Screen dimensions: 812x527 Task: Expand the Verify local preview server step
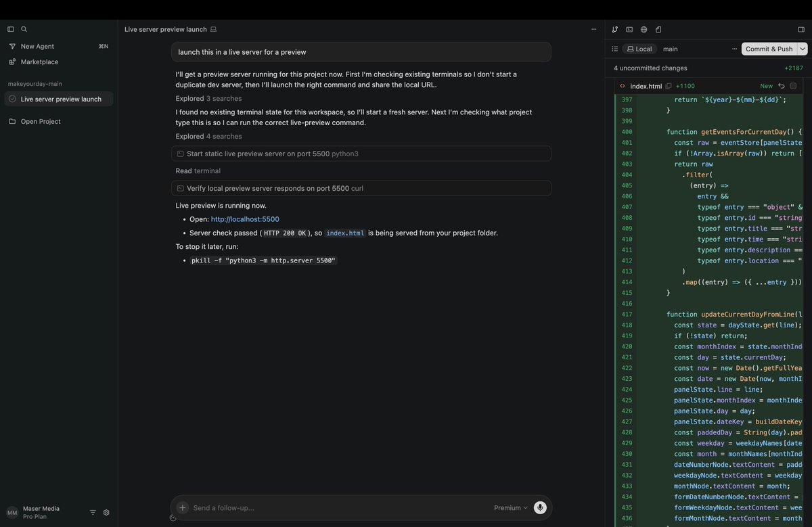(x=361, y=188)
